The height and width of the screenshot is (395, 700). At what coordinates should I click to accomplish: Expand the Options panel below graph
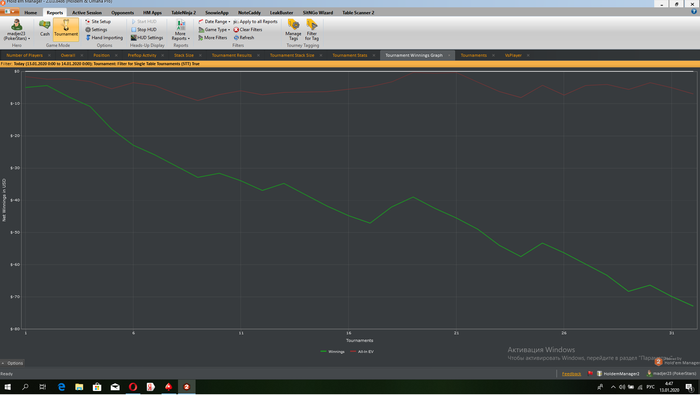pos(12,363)
